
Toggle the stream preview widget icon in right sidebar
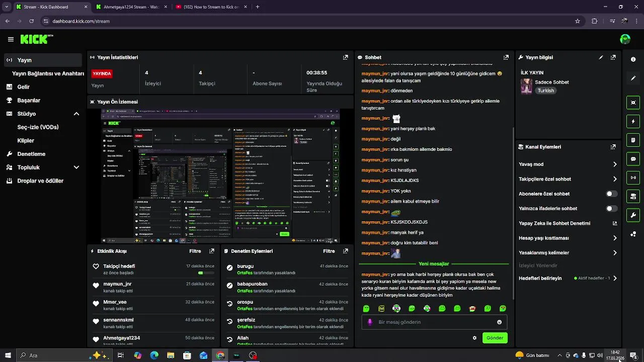pyautogui.click(x=633, y=103)
